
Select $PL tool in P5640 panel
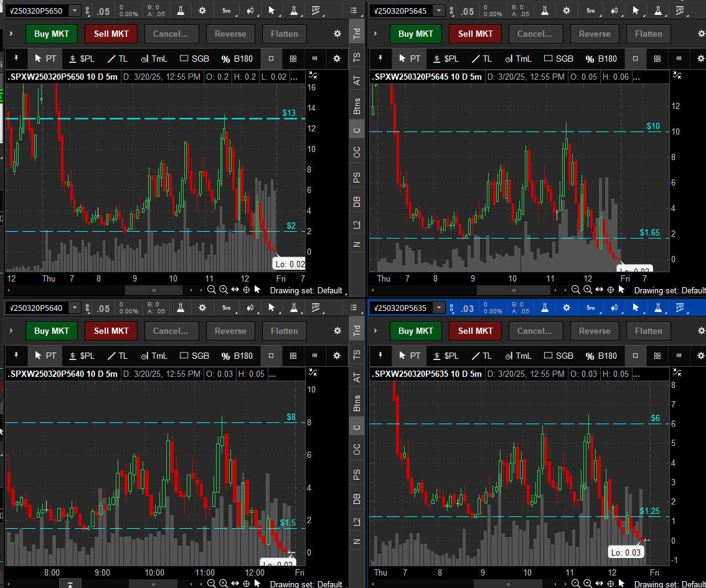[81, 356]
